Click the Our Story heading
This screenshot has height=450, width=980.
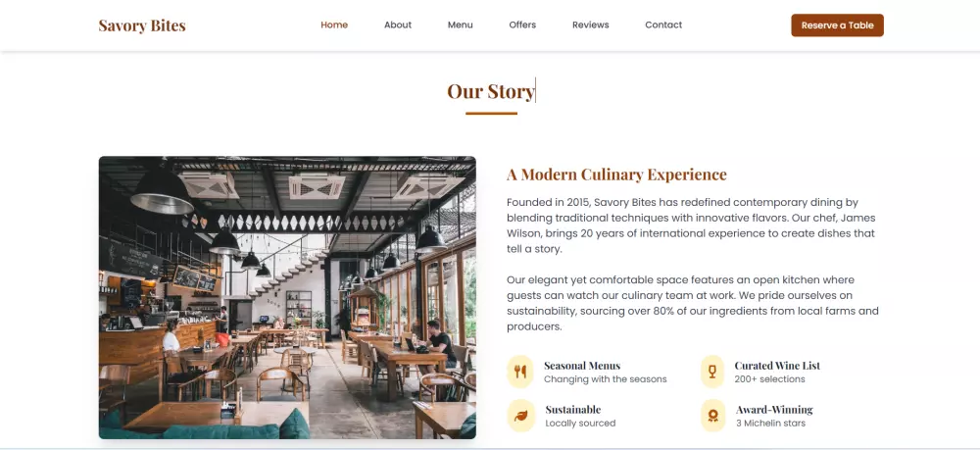tap(491, 91)
